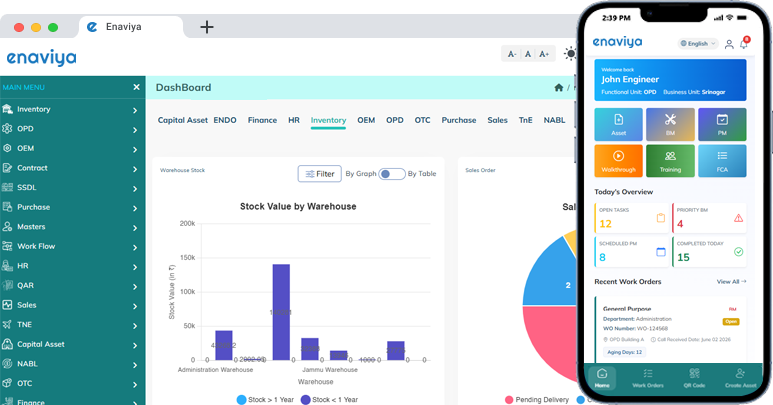Toggle the Stock < 1 Year legend
The image size is (773, 405).
(x=329, y=400)
